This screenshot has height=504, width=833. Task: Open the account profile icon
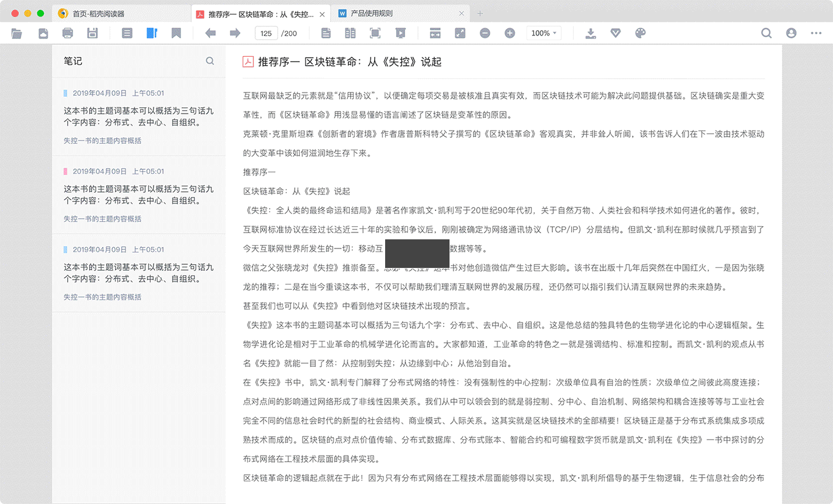point(791,33)
